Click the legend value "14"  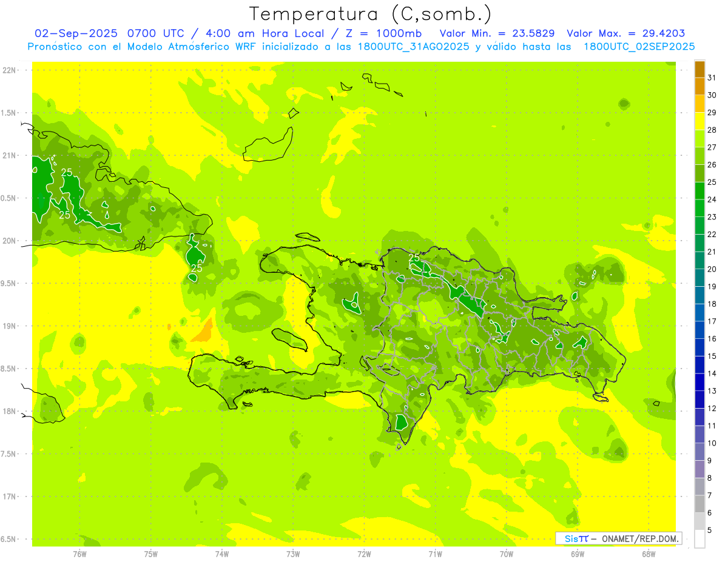(712, 373)
